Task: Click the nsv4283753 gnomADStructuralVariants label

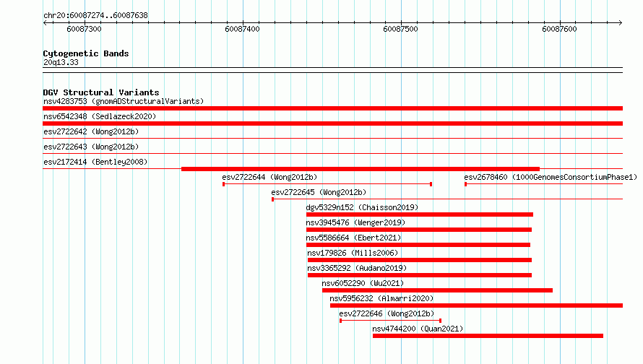Action: (124, 101)
